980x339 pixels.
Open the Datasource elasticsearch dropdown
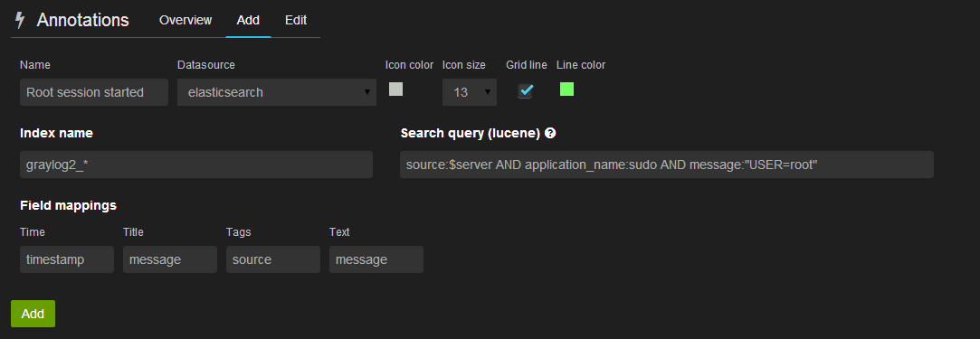[x=277, y=92]
